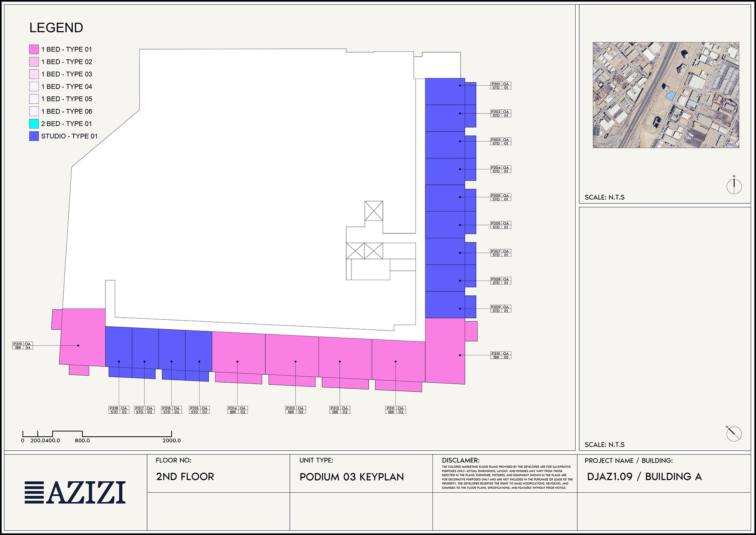Click the north arrow compass under satellite map
This screenshot has width=756, height=535.
click(734, 186)
